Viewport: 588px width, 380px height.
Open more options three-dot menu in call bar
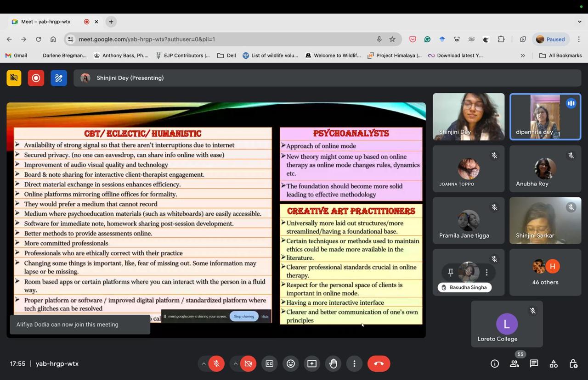coord(354,363)
